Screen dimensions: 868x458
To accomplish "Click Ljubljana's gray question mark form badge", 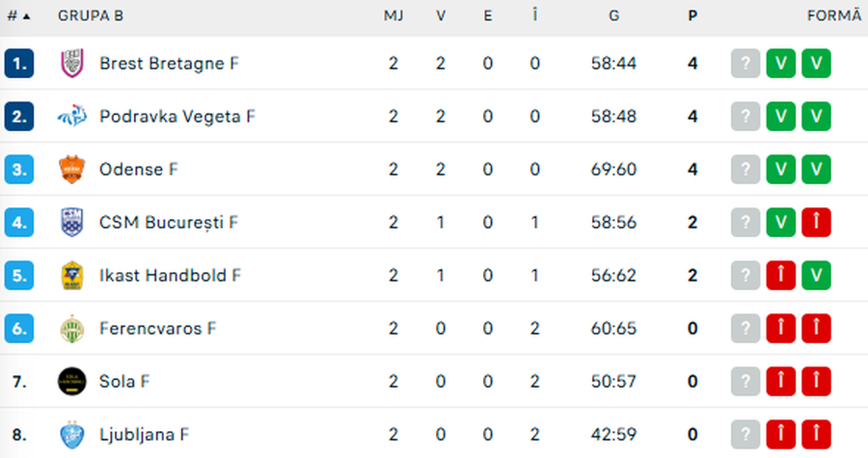I will click(746, 434).
